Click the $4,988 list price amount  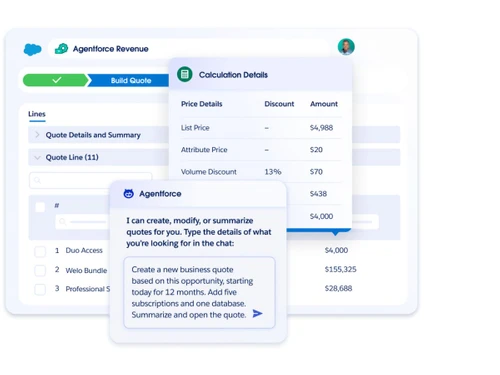[321, 128]
